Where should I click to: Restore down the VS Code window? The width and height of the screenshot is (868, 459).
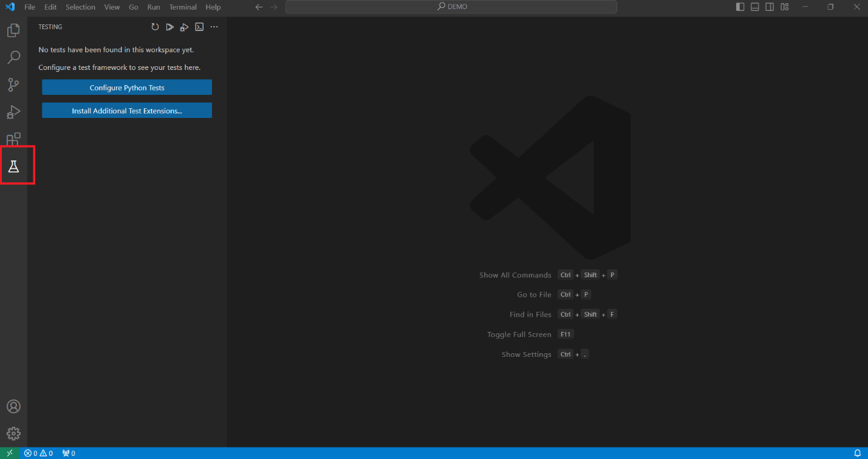pyautogui.click(x=831, y=7)
